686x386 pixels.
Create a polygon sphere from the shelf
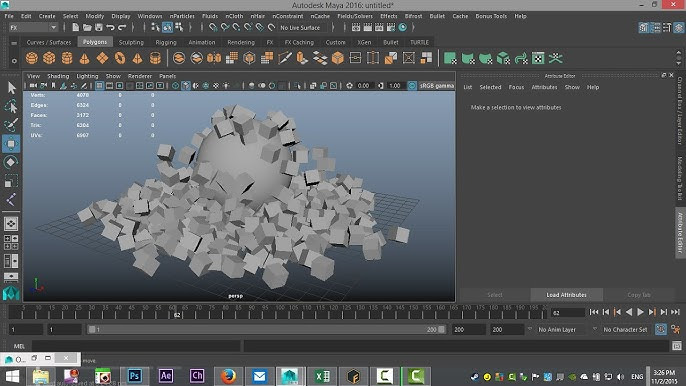tap(32, 58)
